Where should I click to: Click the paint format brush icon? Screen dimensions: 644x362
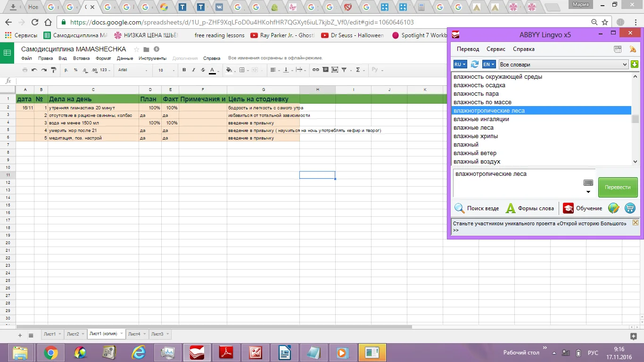pyautogui.click(x=53, y=70)
